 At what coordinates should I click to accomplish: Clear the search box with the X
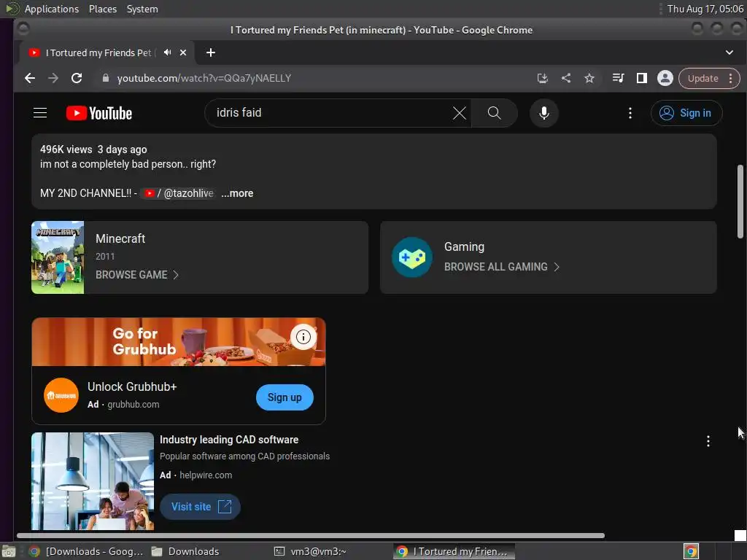click(460, 113)
